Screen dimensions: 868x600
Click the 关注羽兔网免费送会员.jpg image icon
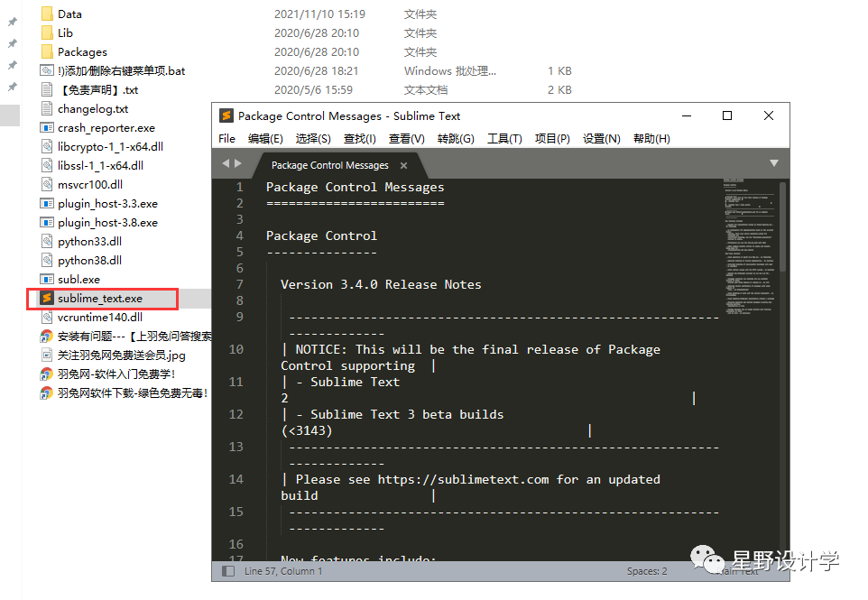point(47,355)
